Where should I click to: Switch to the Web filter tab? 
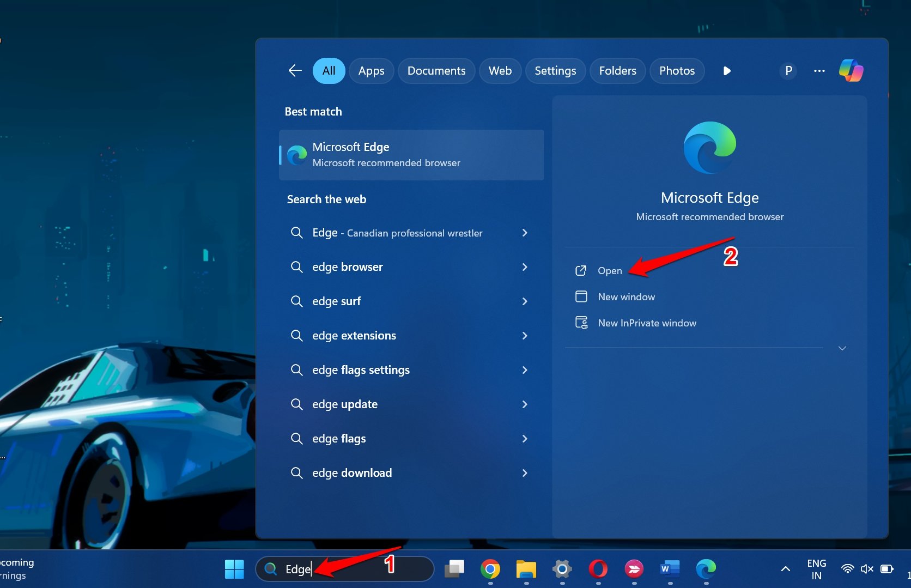(500, 71)
